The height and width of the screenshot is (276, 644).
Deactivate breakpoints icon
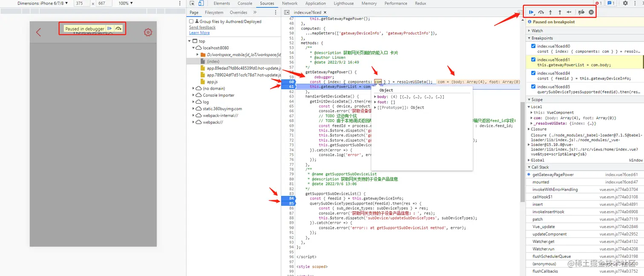click(x=582, y=12)
